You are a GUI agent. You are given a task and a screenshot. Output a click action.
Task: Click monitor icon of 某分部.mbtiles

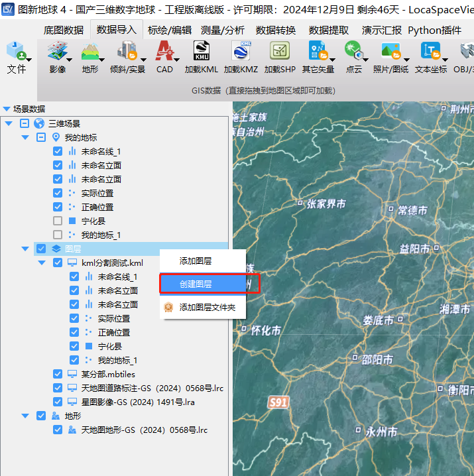72,374
